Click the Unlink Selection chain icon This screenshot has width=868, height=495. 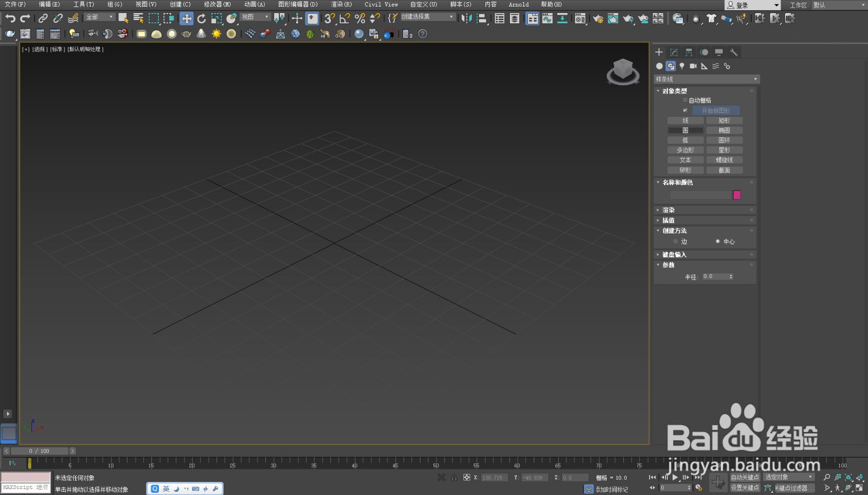point(58,18)
